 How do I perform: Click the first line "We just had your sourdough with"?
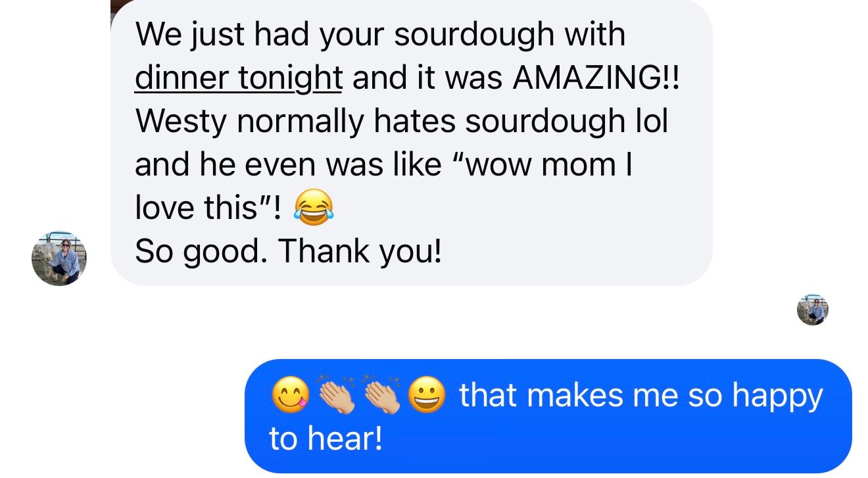379,35
